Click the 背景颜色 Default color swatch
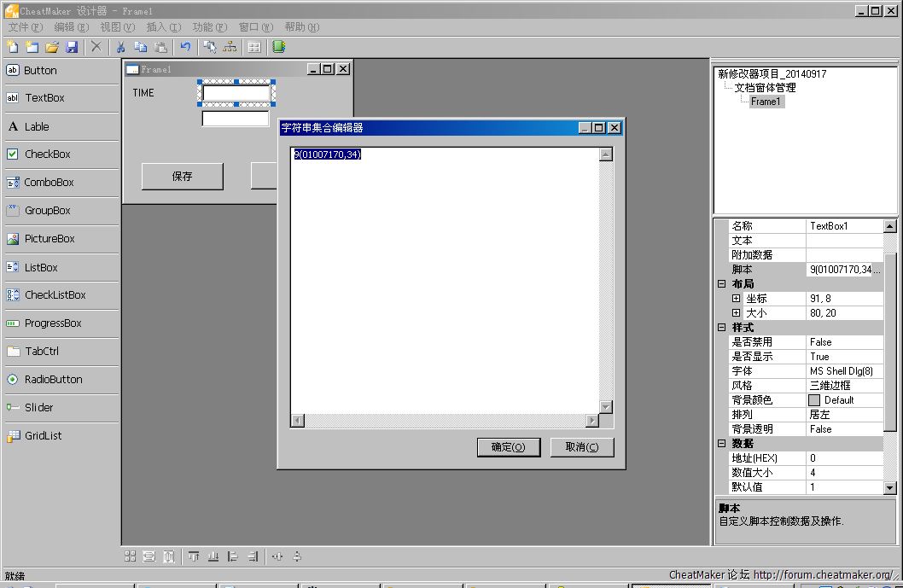Viewport: 903px width, 588px height. pyautogui.click(x=814, y=400)
